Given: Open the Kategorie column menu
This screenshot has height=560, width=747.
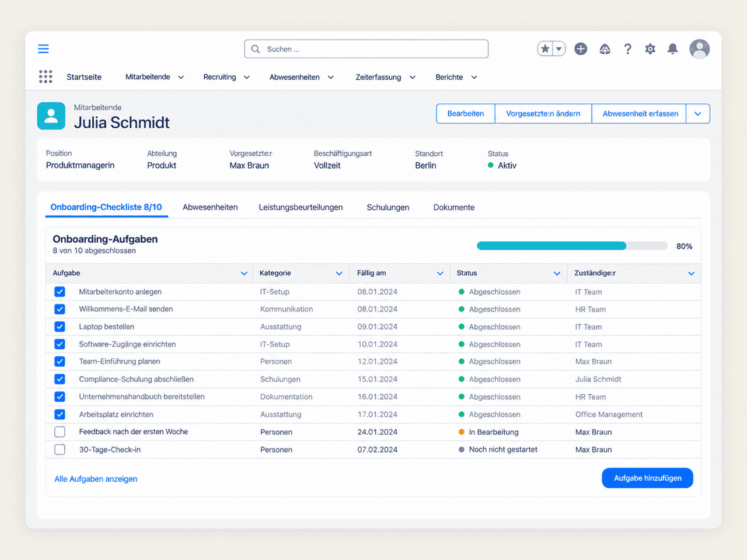Looking at the screenshot, I should [x=339, y=273].
